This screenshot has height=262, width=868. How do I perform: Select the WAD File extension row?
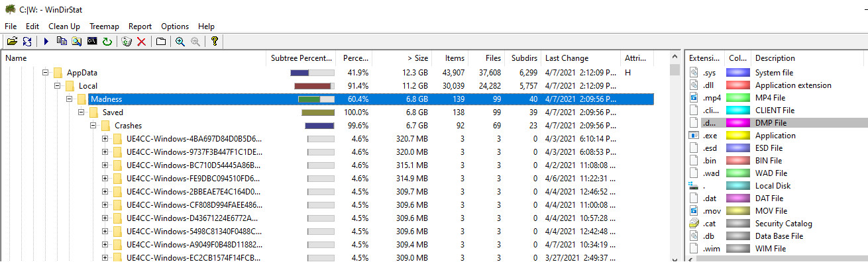[776, 173]
